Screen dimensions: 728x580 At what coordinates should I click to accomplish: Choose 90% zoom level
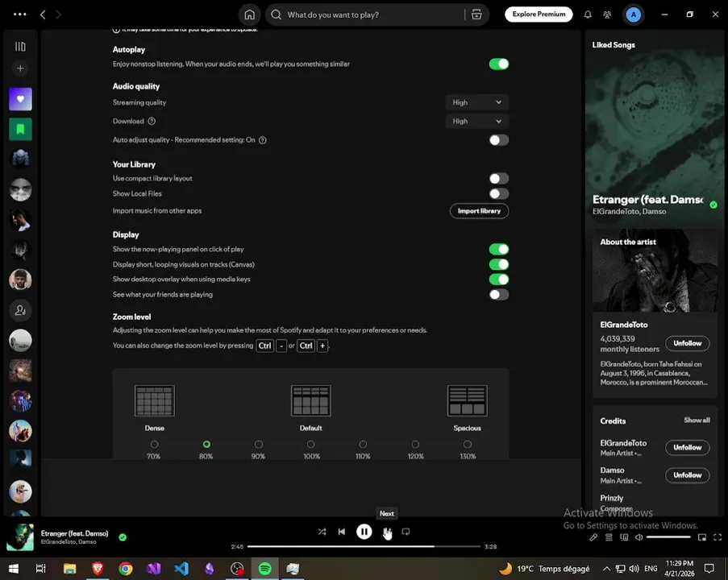pyautogui.click(x=259, y=445)
